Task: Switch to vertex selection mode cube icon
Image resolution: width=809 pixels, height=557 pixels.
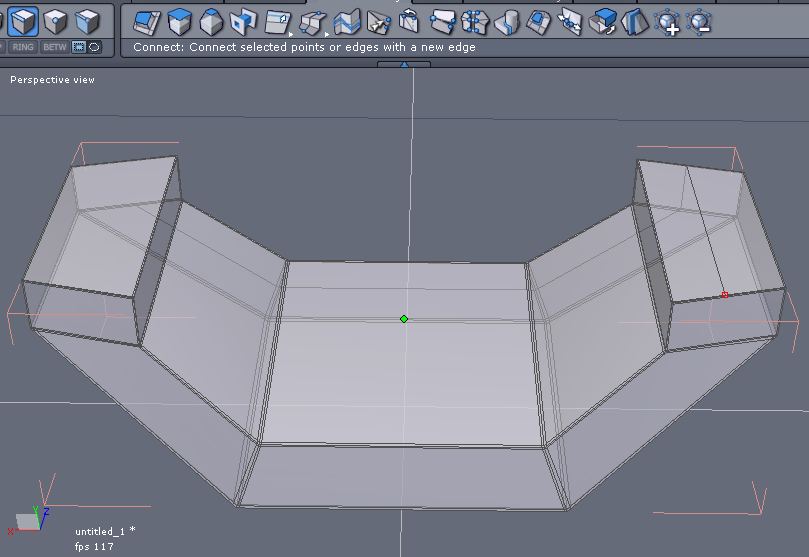Action: [56, 22]
